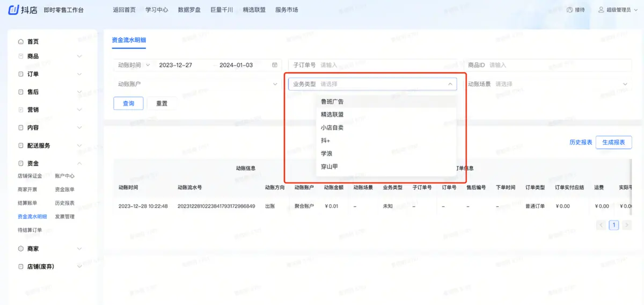Open 待结算订单 in sidebar submenu
Image resolution: width=644 pixels, height=305 pixels.
30,230
